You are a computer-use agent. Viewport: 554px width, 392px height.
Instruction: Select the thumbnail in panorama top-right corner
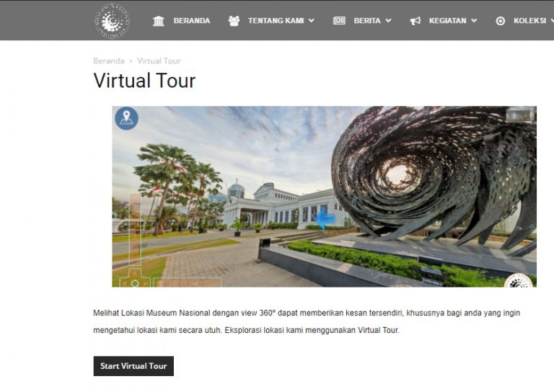coord(520,115)
